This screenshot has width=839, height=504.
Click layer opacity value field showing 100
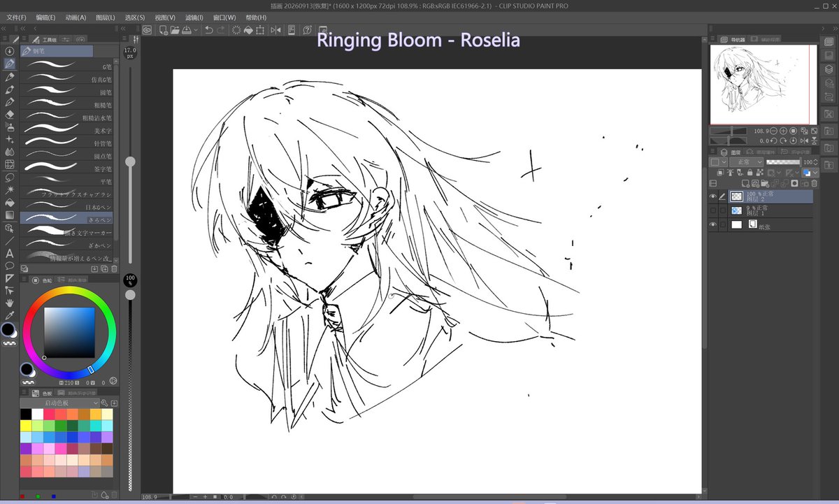[808, 162]
